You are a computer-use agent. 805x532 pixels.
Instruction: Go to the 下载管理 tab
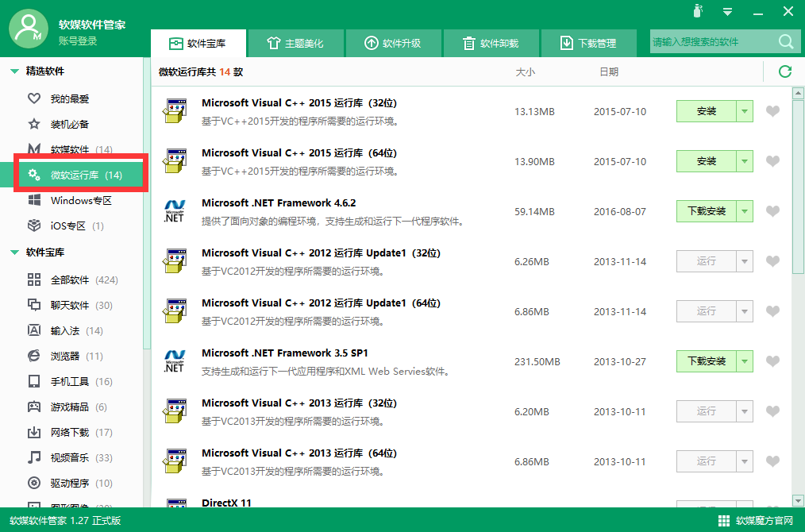[588, 43]
